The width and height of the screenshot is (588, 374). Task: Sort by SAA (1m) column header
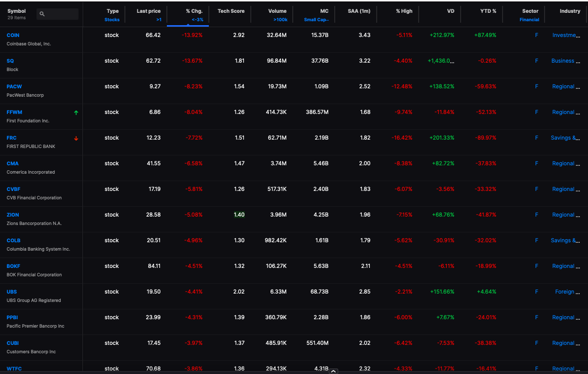pyautogui.click(x=359, y=11)
